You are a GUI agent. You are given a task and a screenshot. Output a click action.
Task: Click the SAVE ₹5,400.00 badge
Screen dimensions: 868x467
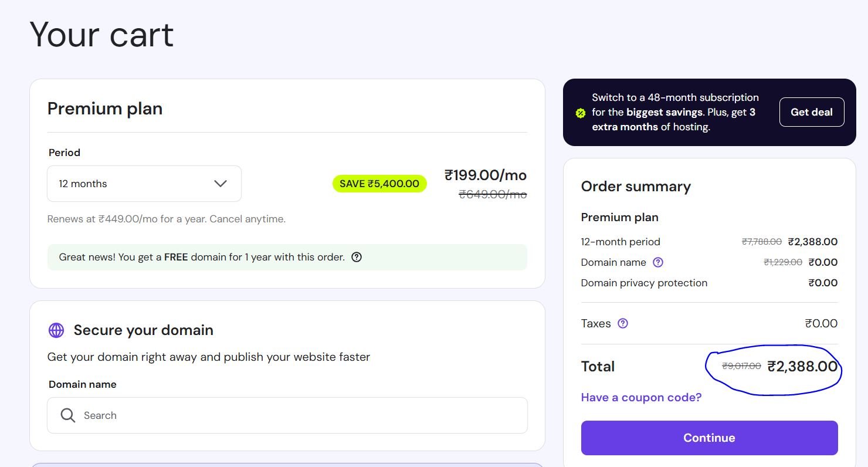379,184
